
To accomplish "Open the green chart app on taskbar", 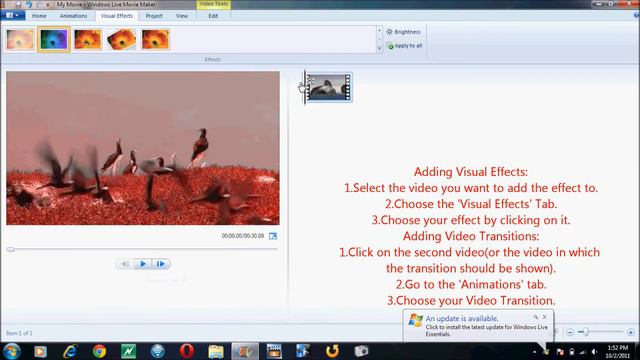I will click(x=129, y=351).
